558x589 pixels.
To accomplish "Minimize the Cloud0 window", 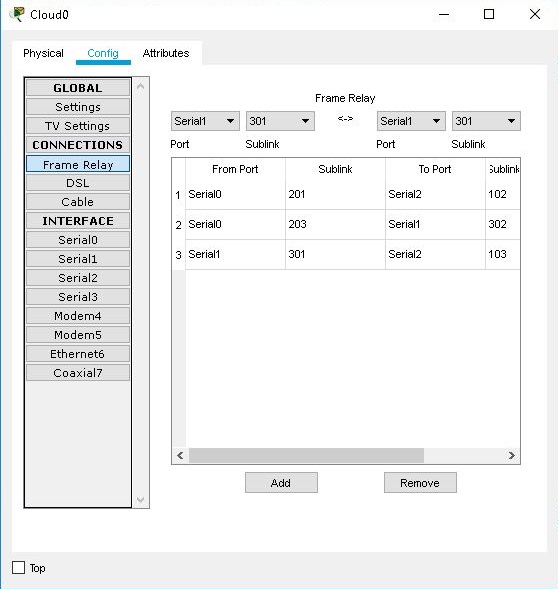I will pyautogui.click(x=444, y=14).
